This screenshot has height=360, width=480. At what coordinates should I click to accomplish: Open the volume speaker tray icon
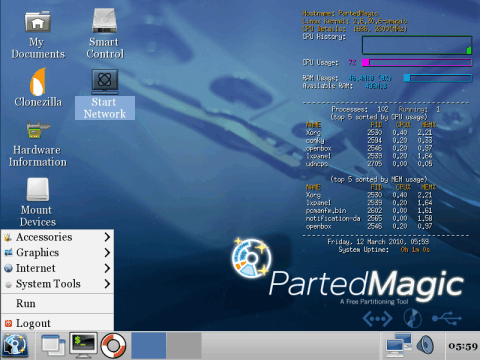click(425, 345)
